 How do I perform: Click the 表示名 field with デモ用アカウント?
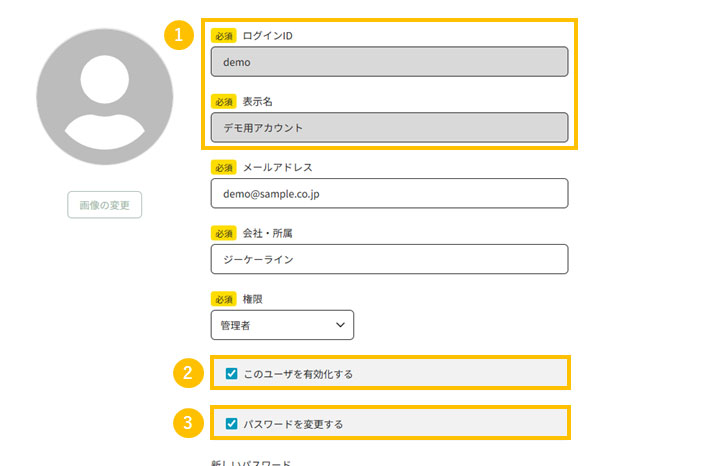click(x=389, y=128)
